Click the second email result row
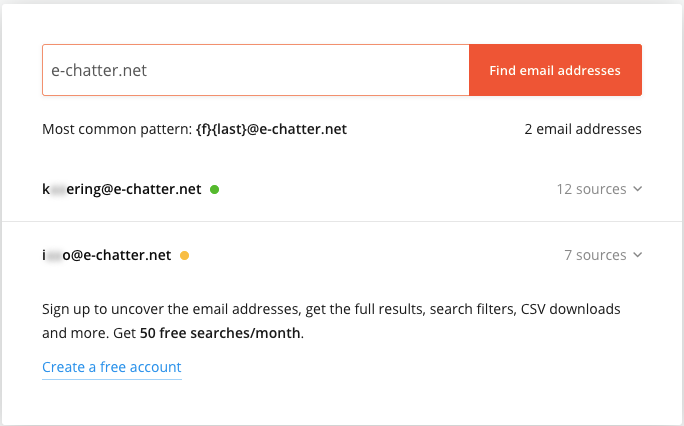 [x=342, y=255]
